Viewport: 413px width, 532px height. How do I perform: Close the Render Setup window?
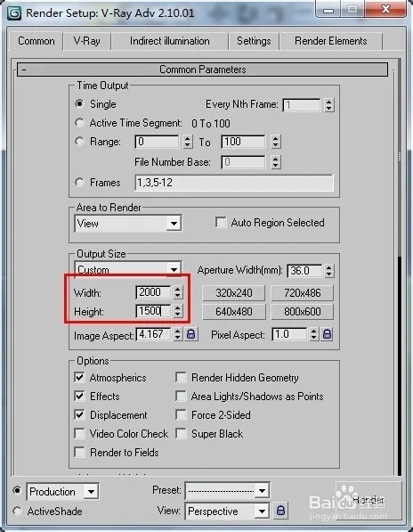(385, 9)
